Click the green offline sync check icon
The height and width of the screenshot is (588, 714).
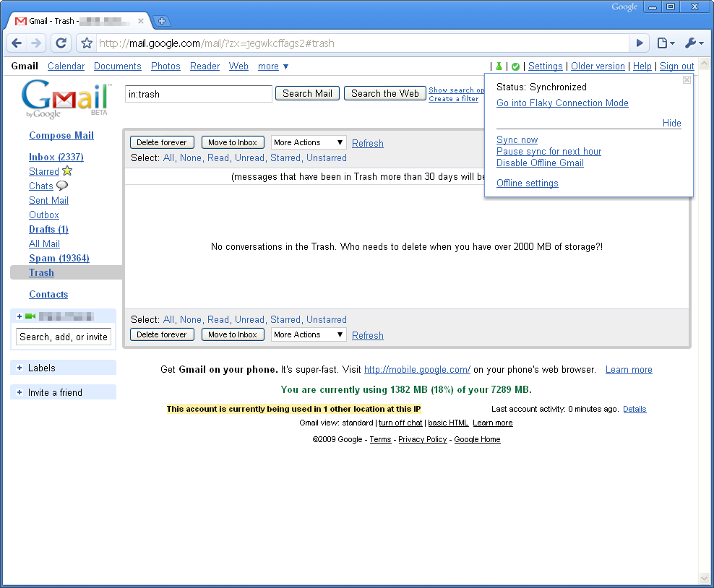tap(515, 67)
